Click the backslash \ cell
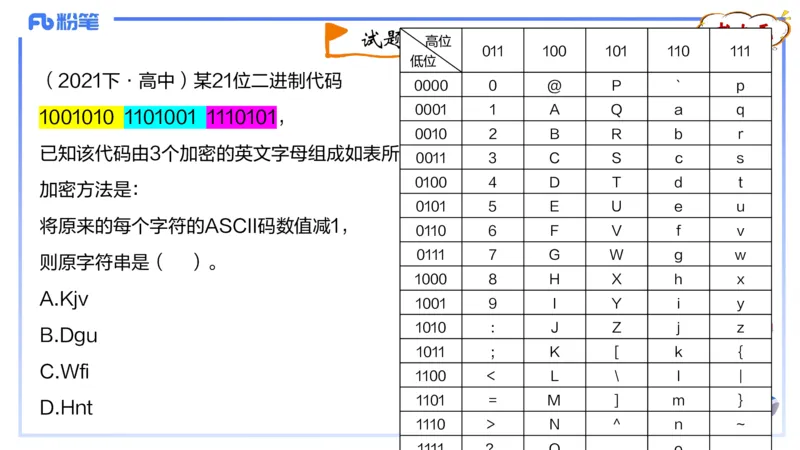 (616, 376)
